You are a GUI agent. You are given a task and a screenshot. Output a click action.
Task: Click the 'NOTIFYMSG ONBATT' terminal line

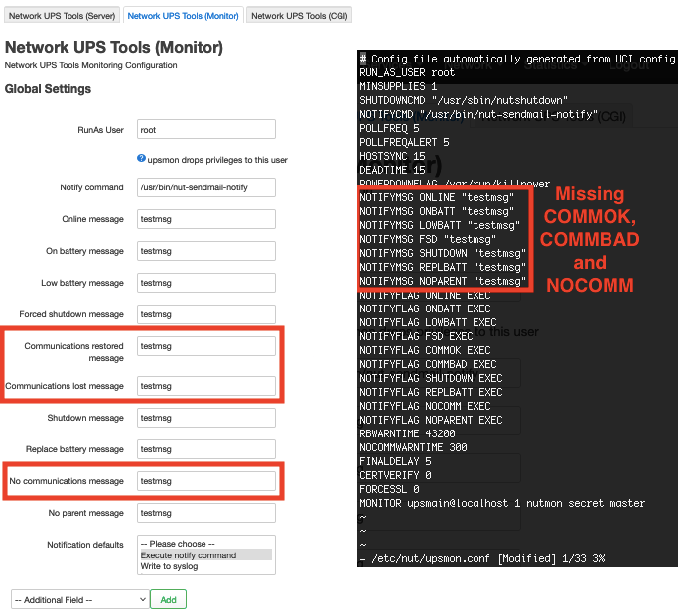pos(437,211)
